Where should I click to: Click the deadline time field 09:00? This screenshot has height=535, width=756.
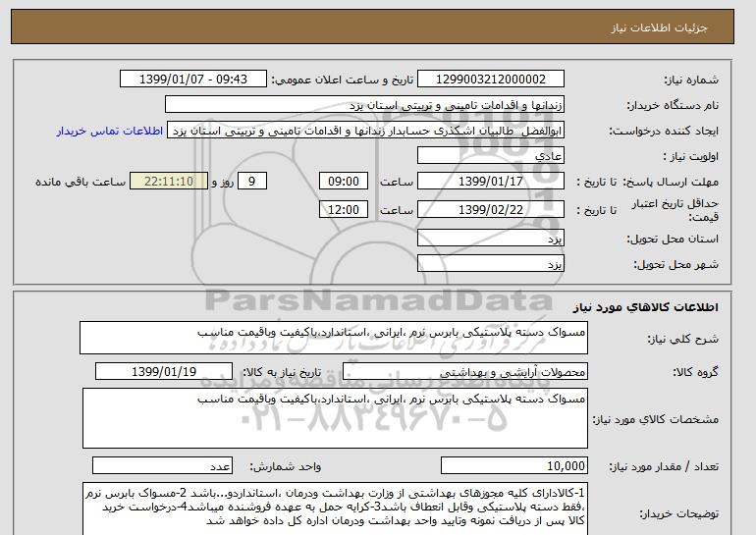pyautogui.click(x=344, y=182)
